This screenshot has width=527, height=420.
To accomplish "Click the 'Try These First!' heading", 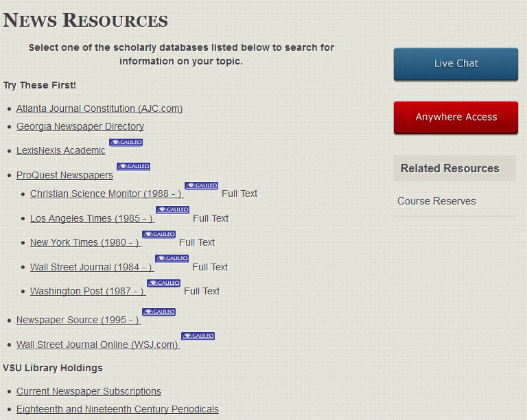I will (40, 85).
